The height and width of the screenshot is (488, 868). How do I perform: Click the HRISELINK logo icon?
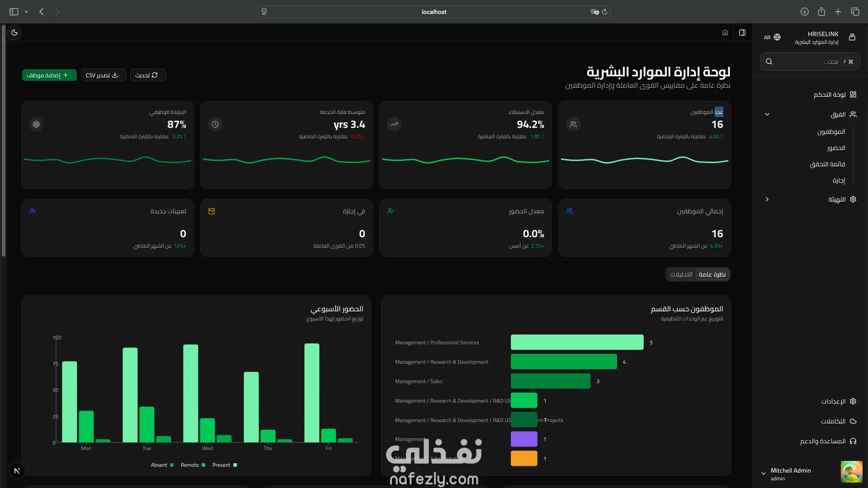(852, 38)
